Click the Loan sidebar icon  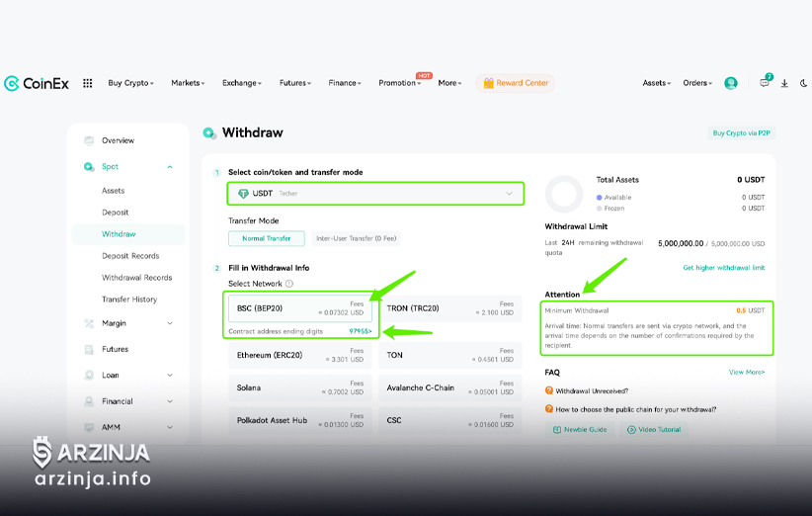coord(89,375)
